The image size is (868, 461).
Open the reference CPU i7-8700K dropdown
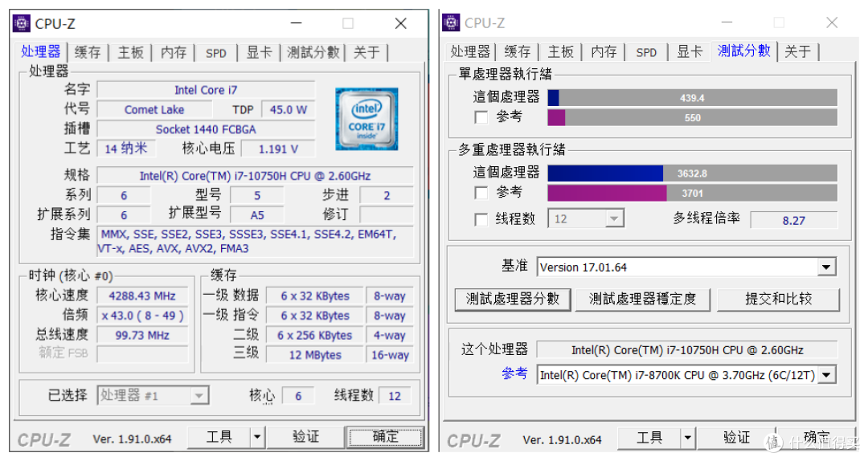826,375
